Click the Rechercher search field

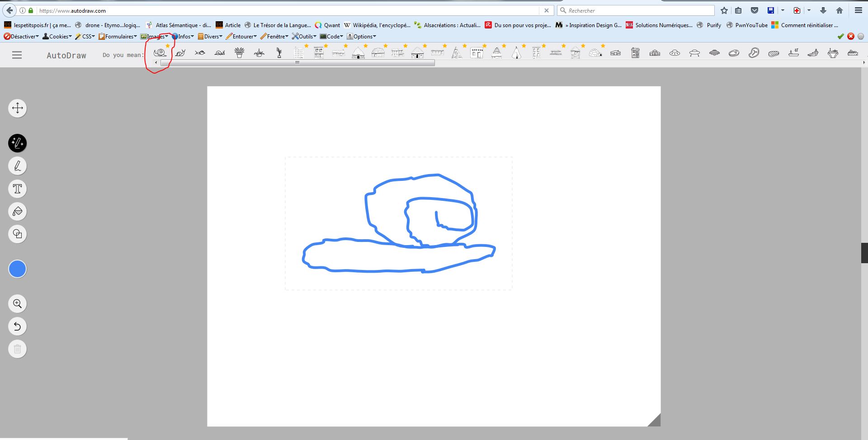(x=638, y=10)
